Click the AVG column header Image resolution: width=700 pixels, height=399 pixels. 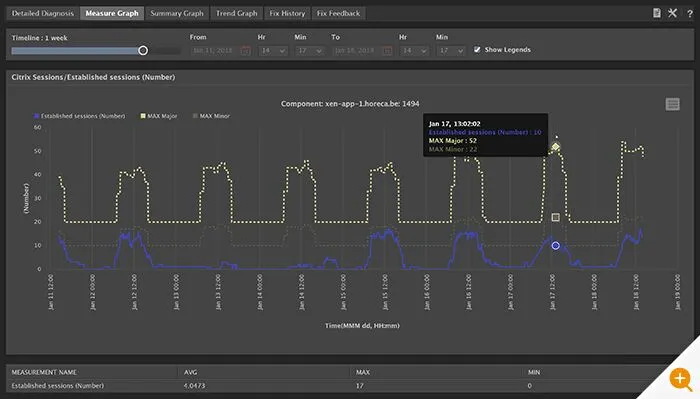point(191,372)
